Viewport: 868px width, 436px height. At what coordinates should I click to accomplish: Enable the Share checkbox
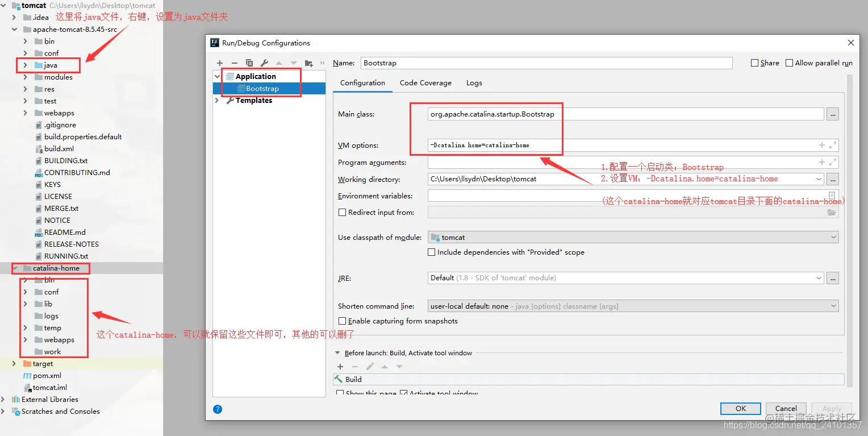coord(754,63)
